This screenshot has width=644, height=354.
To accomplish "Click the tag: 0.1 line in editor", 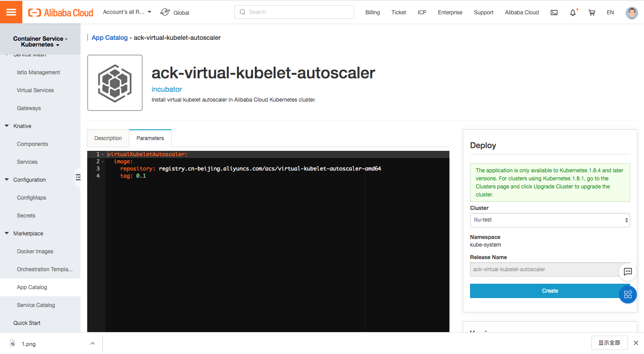I will click(133, 176).
